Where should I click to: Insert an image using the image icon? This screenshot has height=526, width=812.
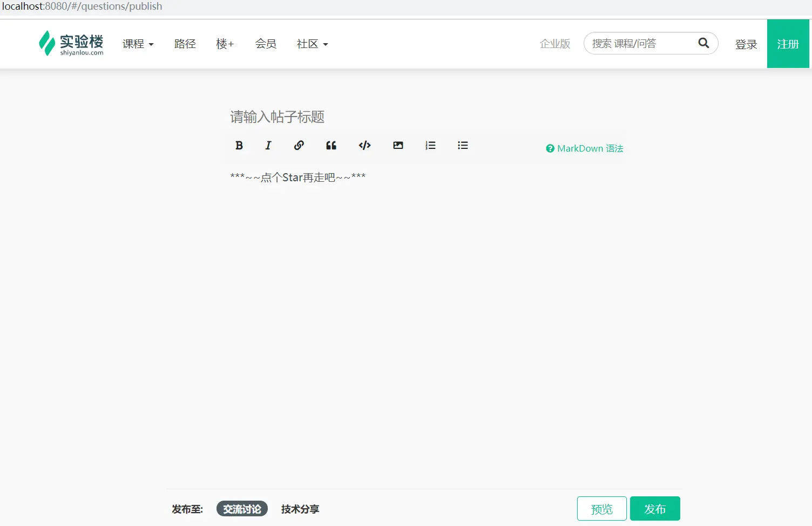tap(398, 145)
